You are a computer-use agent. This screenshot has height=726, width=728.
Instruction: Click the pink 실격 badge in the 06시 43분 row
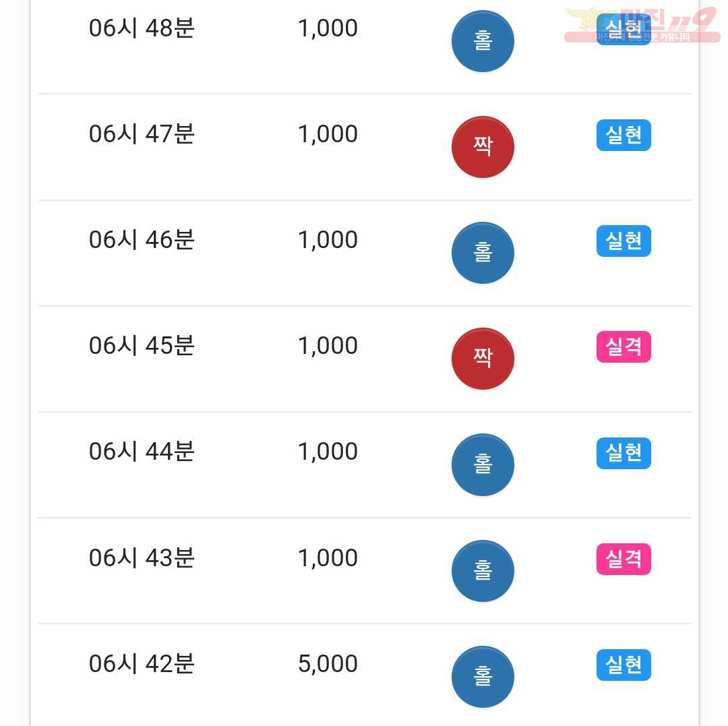point(624,559)
